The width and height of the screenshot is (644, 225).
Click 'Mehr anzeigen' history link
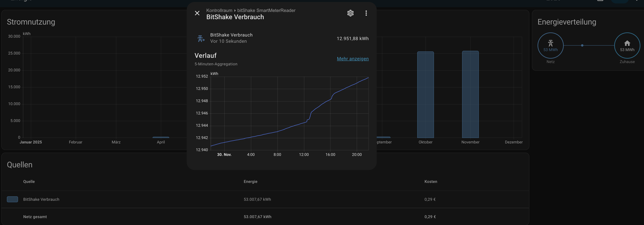(352, 59)
